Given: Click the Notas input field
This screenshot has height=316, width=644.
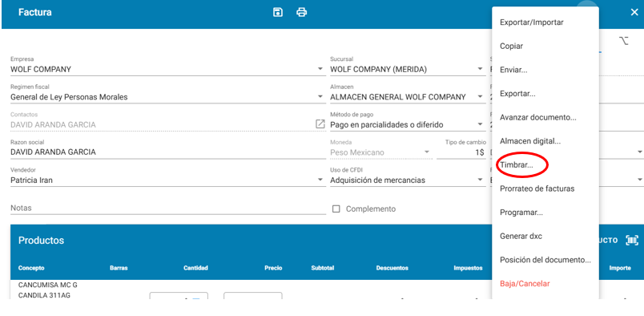Looking at the screenshot, I should (168, 209).
